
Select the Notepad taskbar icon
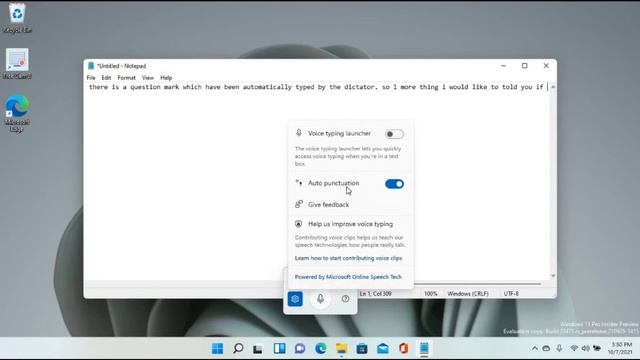(424, 348)
